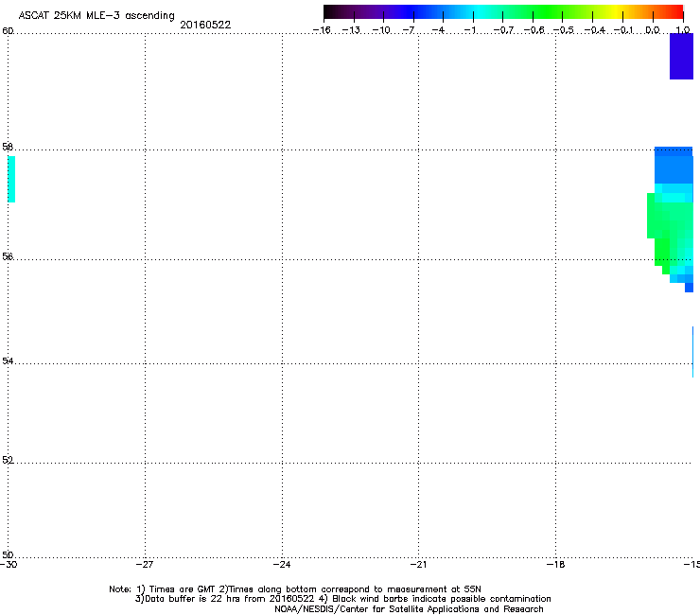This screenshot has height=615, width=700.
Task: Click the -10 colorbar label
Action: 381,30
